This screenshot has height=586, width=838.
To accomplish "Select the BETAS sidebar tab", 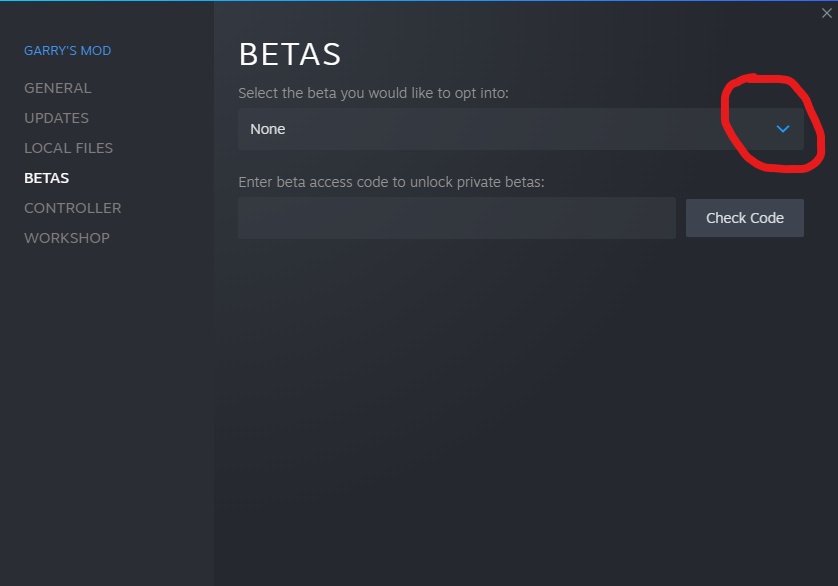I will [46, 178].
